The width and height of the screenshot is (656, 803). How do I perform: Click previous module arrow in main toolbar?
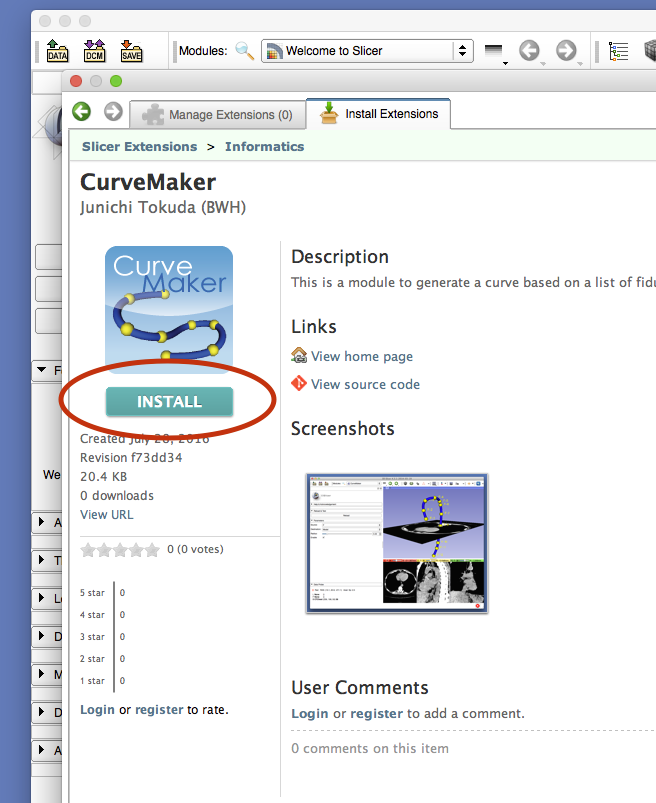click(x=529, y=50)
